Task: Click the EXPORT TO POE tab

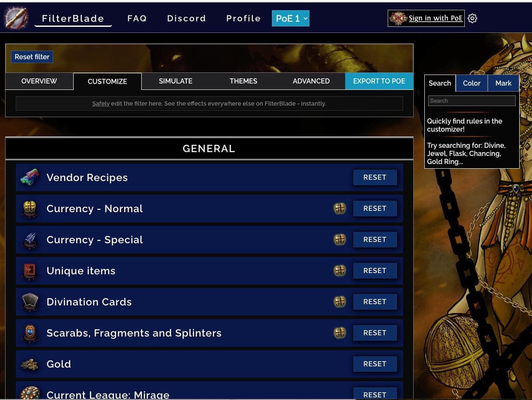Action: click(x=379, y=81)
